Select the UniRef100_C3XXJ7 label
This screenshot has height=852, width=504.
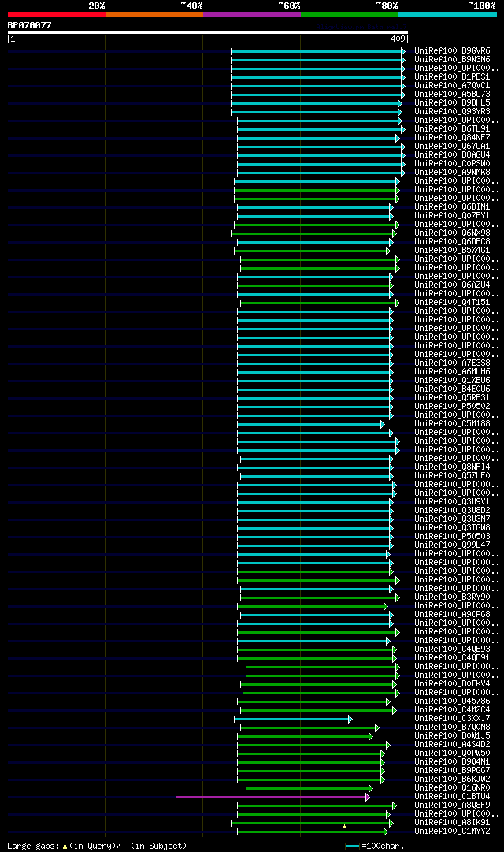click(452, 718)
